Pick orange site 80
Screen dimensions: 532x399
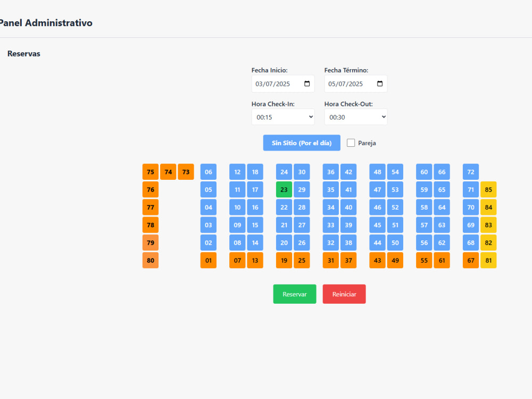[151, 260]
